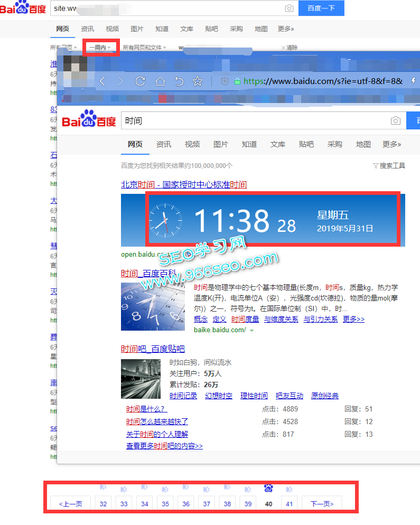Viewport: 420px width, 525px height.
Task: Open the 一周内 time filter dropdown
Action: click(x=100, y=48)
